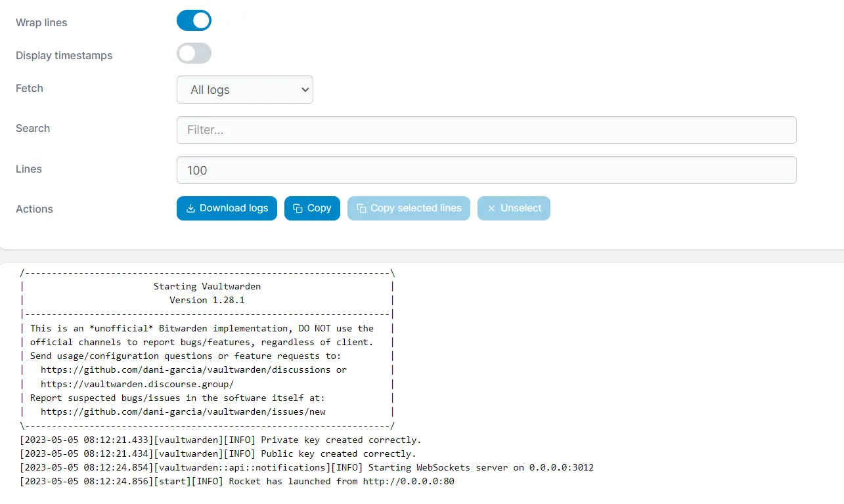Select the 'Public key created correctly' log line
This screenshot has height=504, width=844.
(x=218, y=453)
